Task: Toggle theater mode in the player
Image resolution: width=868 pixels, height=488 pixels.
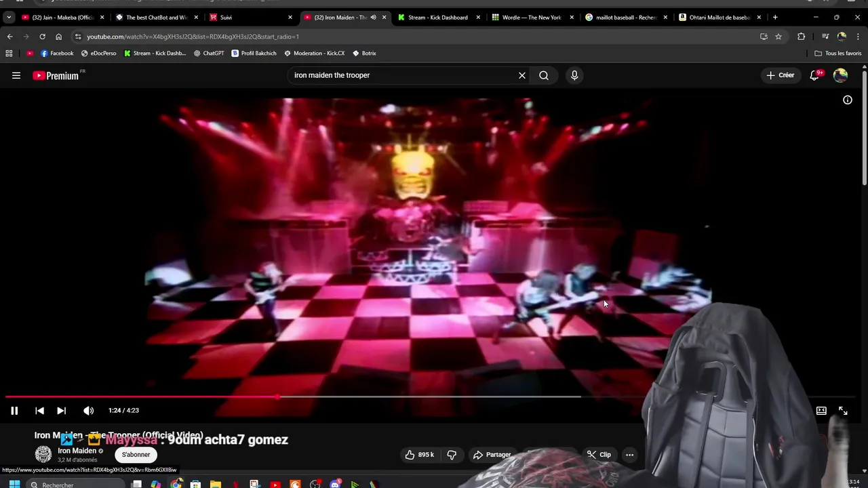Action: (x=821, y=411)
